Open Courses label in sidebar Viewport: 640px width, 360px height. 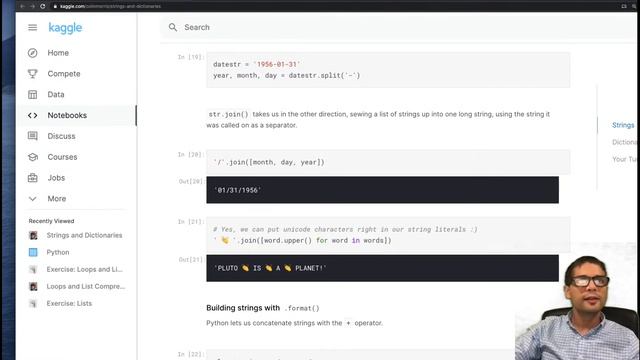pyautogui.click(x=62, y=157)
